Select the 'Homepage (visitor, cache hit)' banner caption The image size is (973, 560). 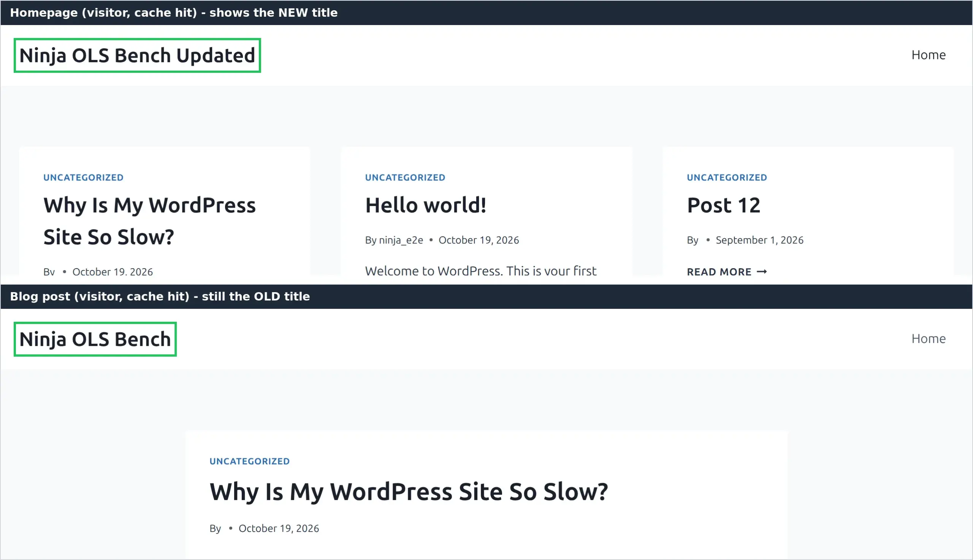pyautogui.click(x=174, y=13)
